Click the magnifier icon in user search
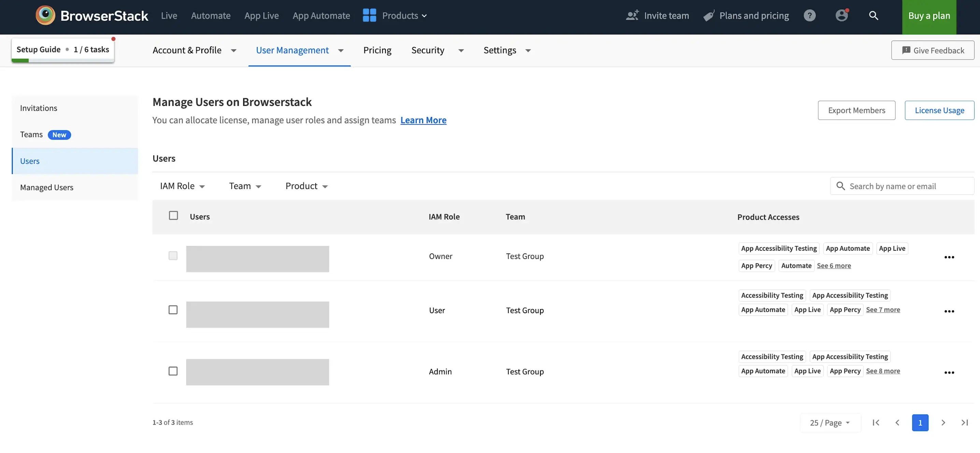Viewport: 980px width, 453px height. [x=840, y=186]
